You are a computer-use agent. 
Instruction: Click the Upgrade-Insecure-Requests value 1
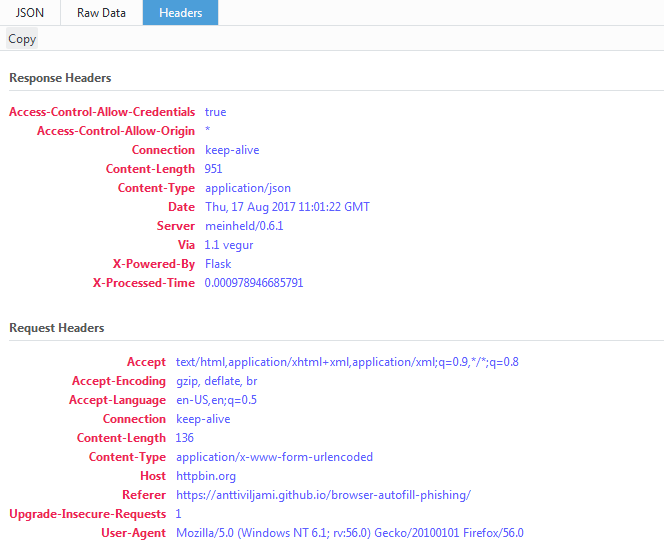(178, 514)
